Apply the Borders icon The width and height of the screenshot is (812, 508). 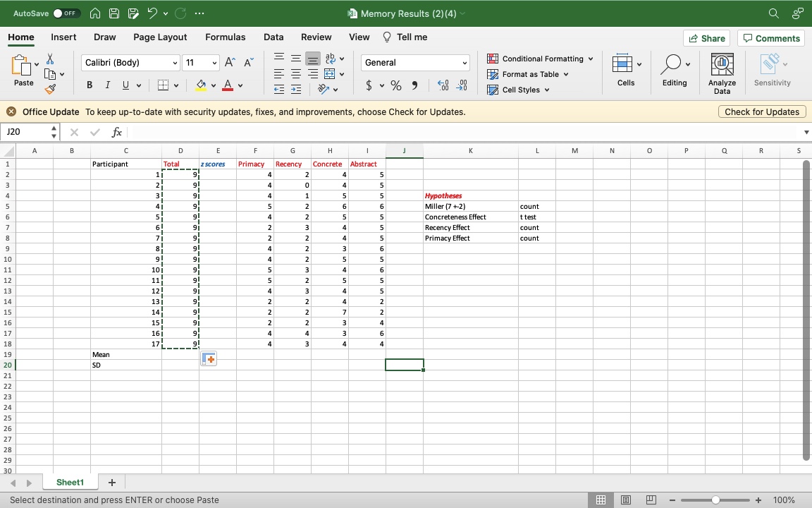point(163,85)
